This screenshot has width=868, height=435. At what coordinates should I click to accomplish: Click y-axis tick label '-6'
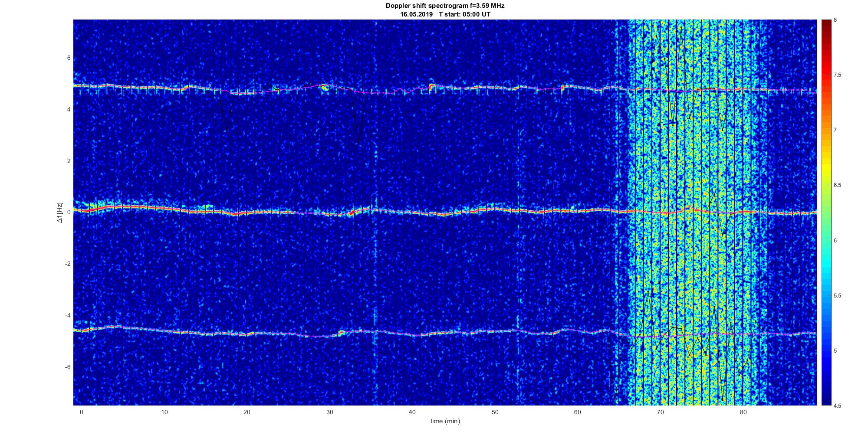tap(68, 367)
